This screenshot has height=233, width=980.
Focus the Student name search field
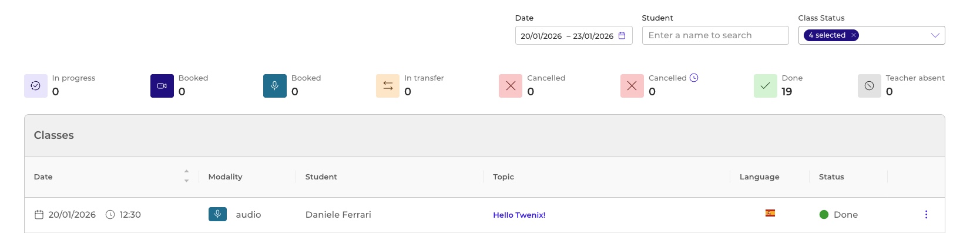click(x=715, y=35)
